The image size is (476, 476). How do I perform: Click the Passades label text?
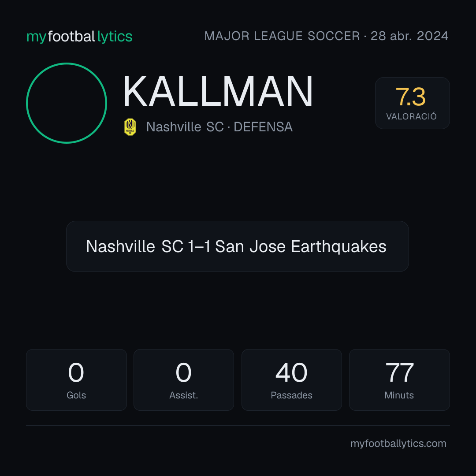[291, 395]
